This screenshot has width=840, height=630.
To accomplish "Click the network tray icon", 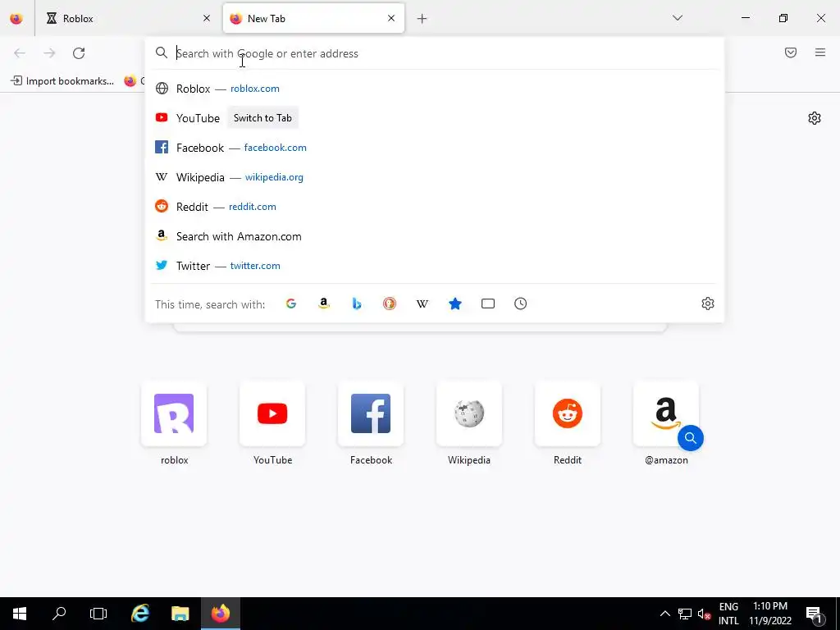I will (x=684, y=614).
